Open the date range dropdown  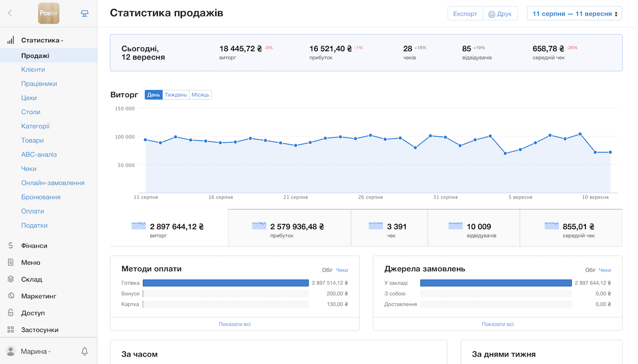[x=574, y=14]
